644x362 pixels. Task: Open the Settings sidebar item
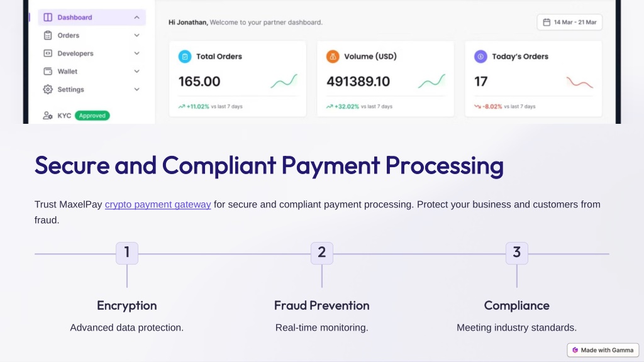(92, 89)
